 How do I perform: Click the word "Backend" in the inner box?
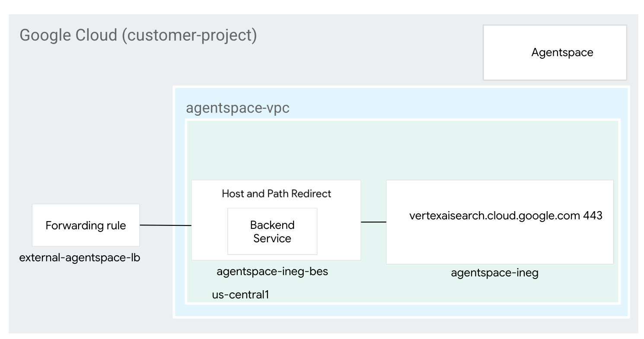[x=272, y=225]
